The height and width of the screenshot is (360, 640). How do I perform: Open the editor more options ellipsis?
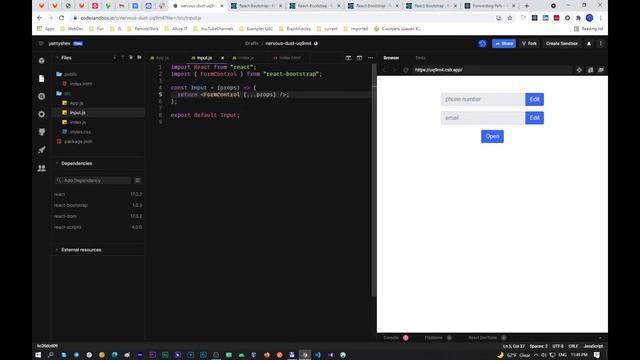(370, 58)
